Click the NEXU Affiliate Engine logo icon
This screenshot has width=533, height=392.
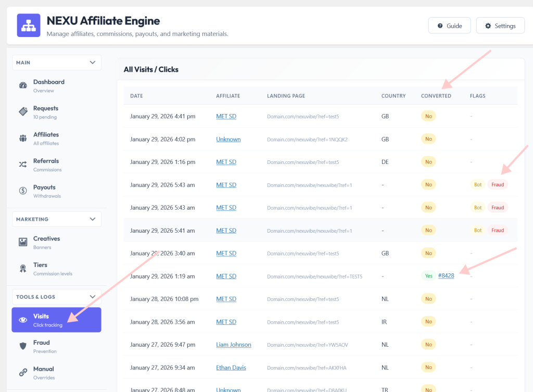[x=29, y=25]
